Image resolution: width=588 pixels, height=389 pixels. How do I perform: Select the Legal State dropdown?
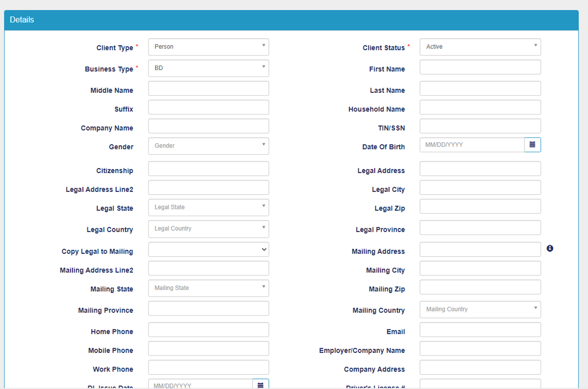(x=208, y=207)
